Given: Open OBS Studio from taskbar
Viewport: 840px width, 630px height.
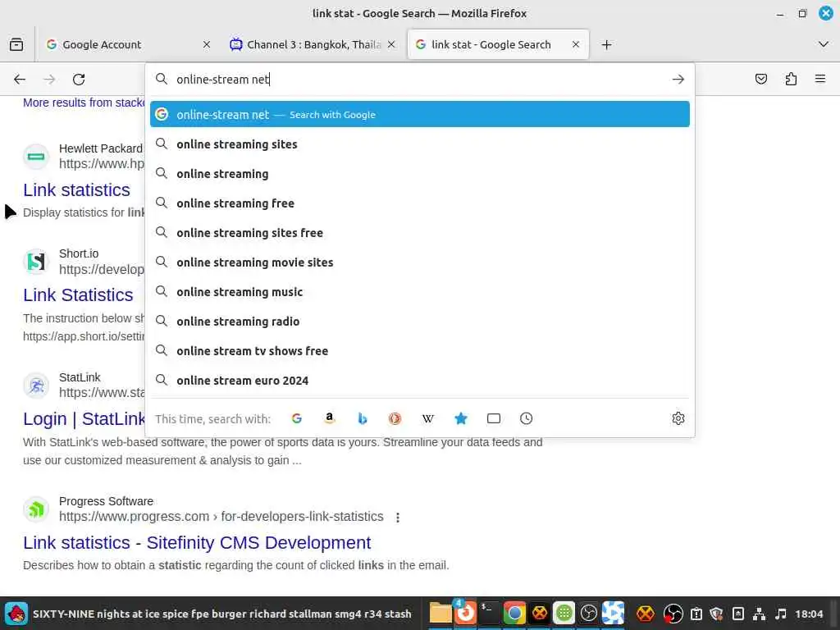Looking at the screenshot, I should coord(588,614).
